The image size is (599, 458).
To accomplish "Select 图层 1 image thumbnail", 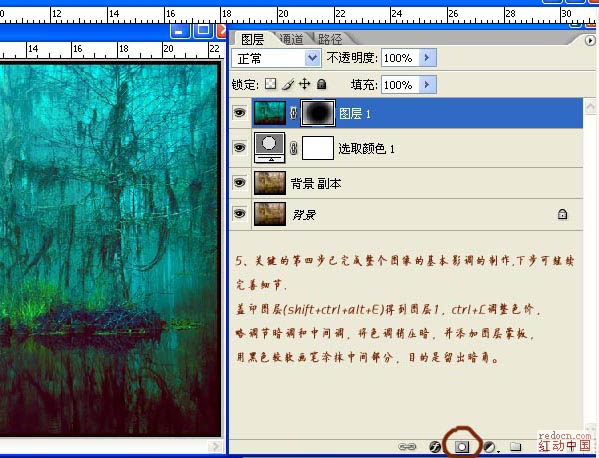I will 270,113.
